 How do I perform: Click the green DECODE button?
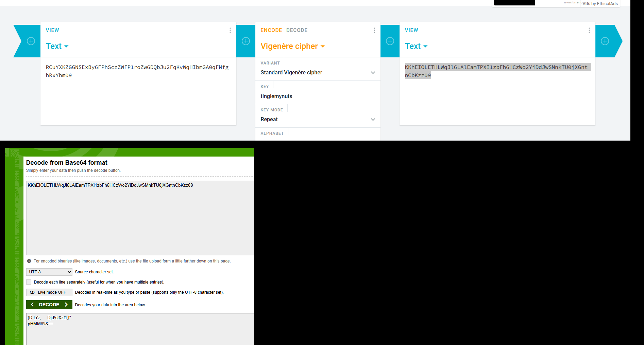(49, 305)
